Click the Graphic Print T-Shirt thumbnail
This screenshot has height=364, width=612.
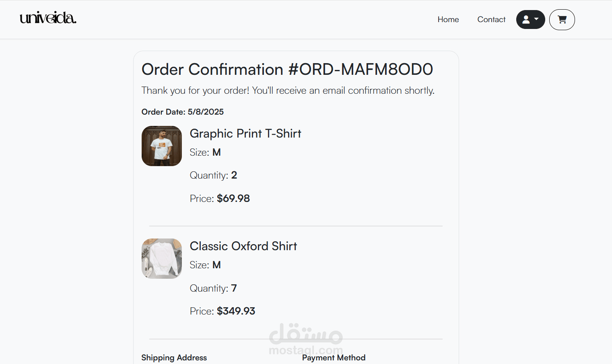[162, 146]
